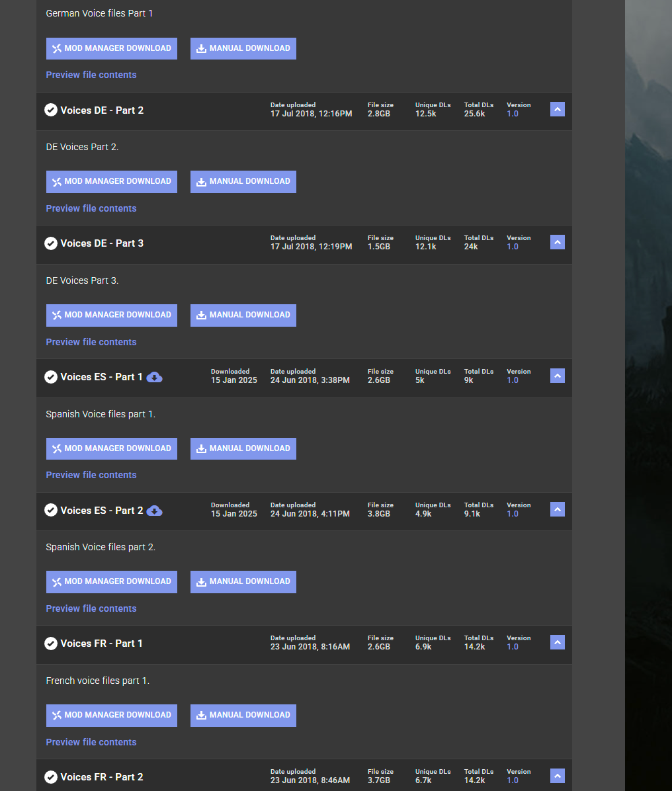Viewport: 672px width, 791px height.
Task: Mod Manager Download for Spanish Voice files part 2
Action: 112,581
